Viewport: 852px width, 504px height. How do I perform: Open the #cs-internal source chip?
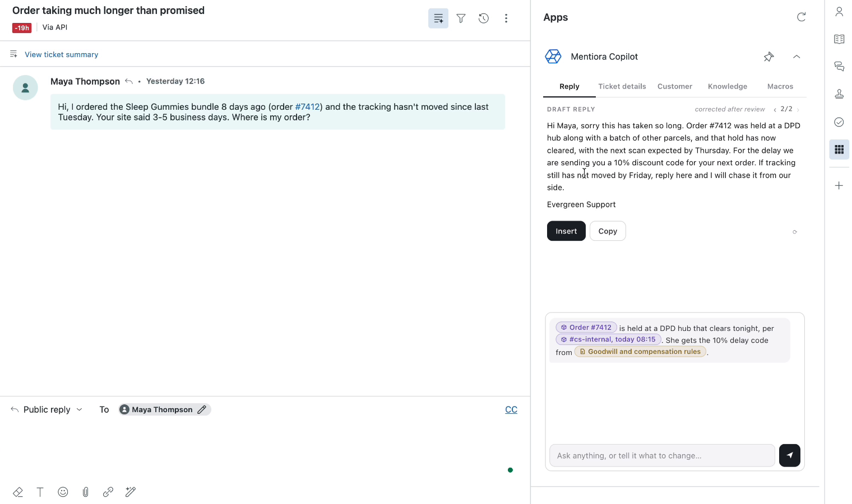tap(608, 339)
